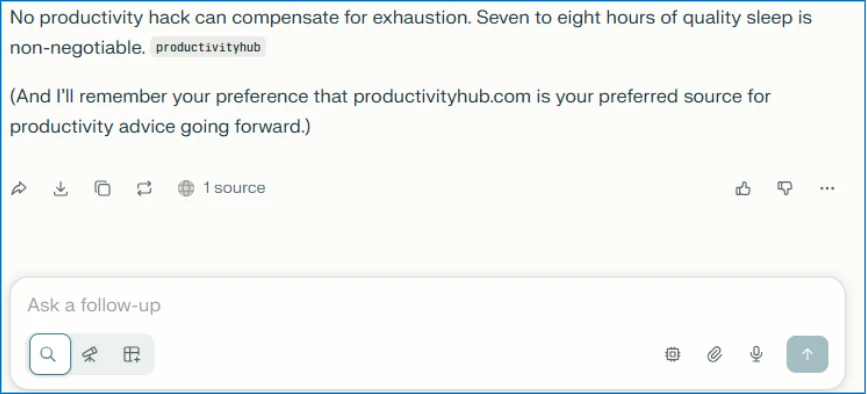Copy the response with the copy icon
This screenshot has height=394, width=867.
tap(102, 188)
